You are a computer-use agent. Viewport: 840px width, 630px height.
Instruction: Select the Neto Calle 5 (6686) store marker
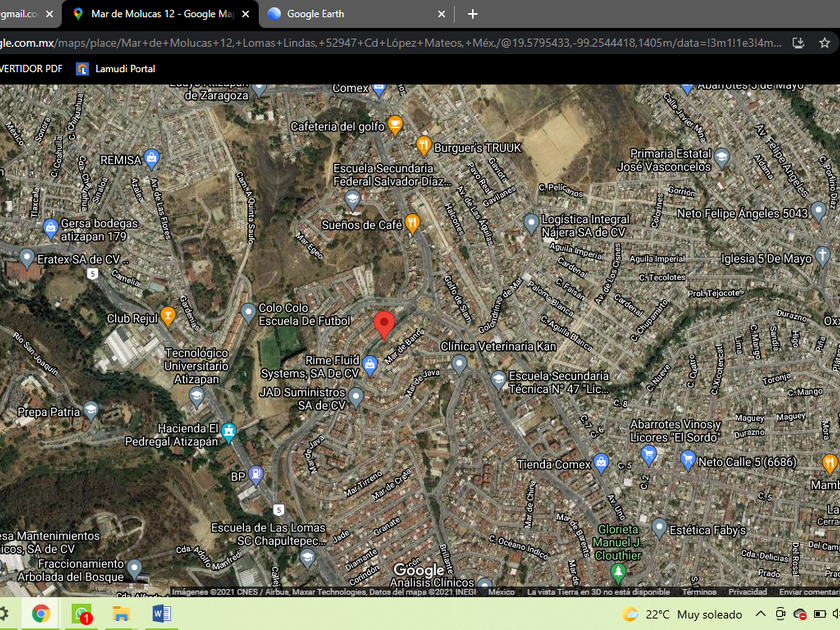(x=688, y=460)
